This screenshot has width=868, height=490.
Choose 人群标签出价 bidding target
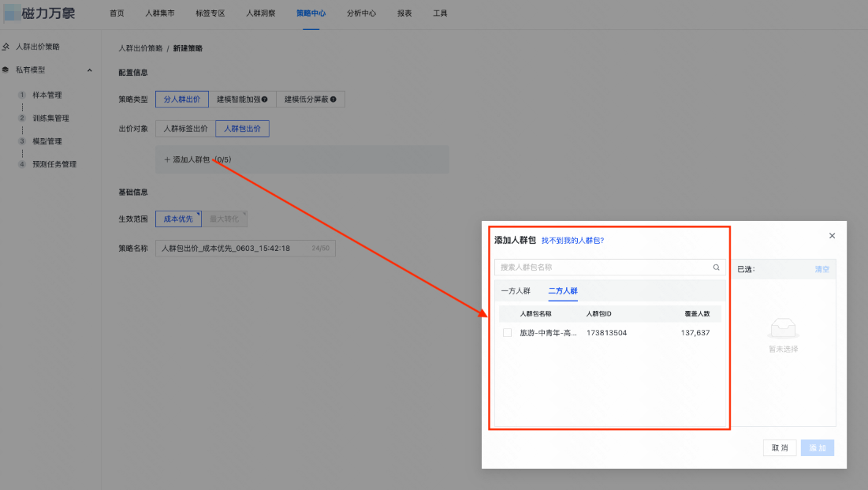(x=185, y=129)
